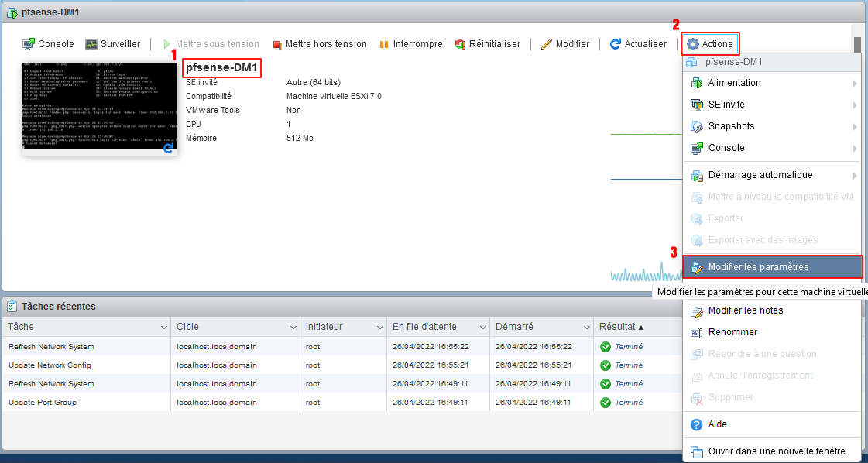Click the orange Interrompre pause icon
The image size is (868, 463).
click(x=384, y=45)
